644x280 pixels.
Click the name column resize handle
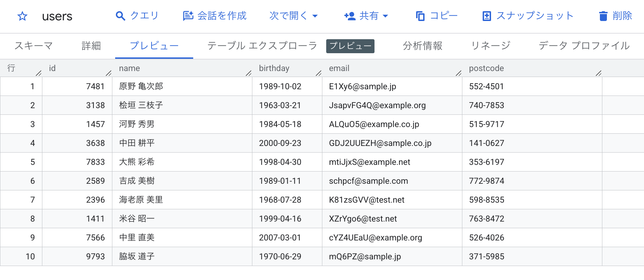tap(248, 73)
